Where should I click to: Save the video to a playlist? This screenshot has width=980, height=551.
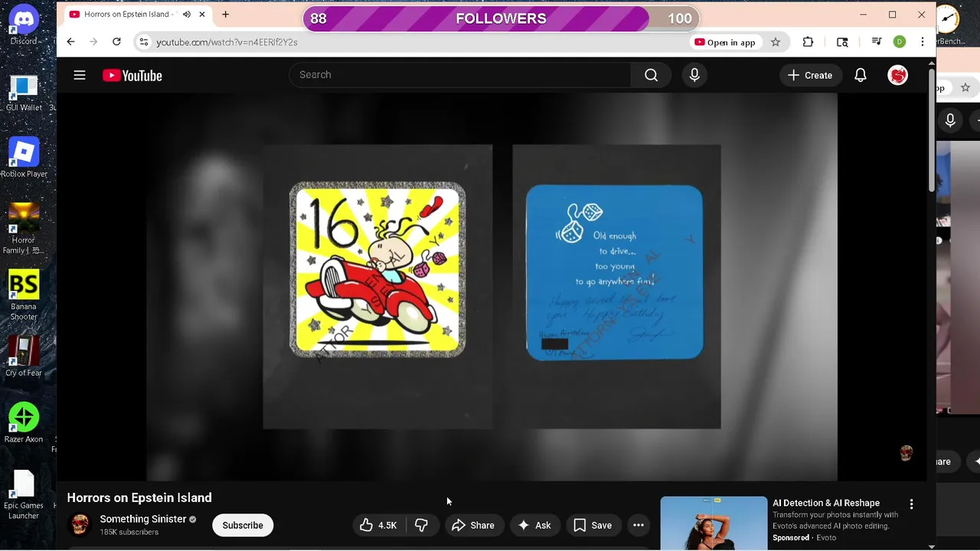click(x=593, y=525)
